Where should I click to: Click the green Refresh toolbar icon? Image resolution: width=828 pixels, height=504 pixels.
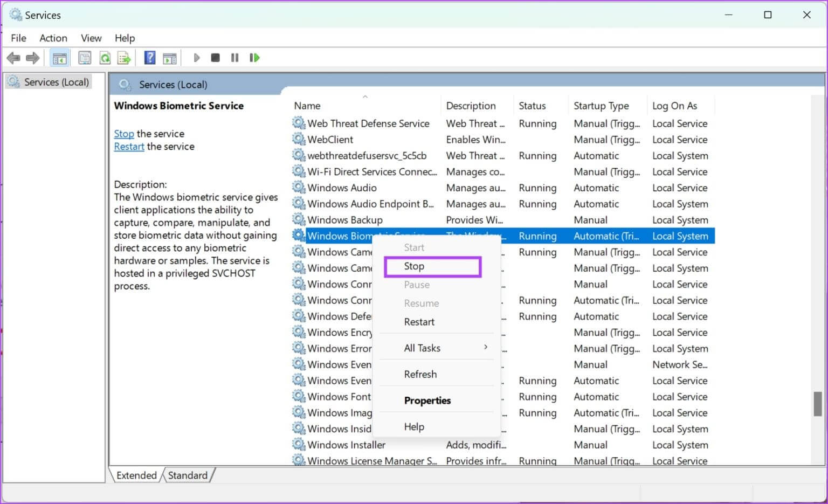tap(105, 58)
